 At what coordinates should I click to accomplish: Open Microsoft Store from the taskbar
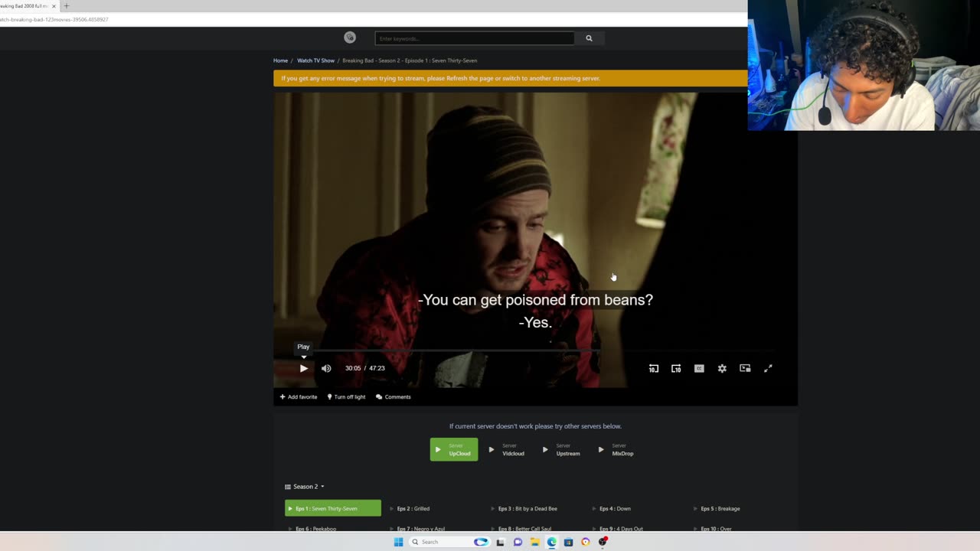(568, 542)
